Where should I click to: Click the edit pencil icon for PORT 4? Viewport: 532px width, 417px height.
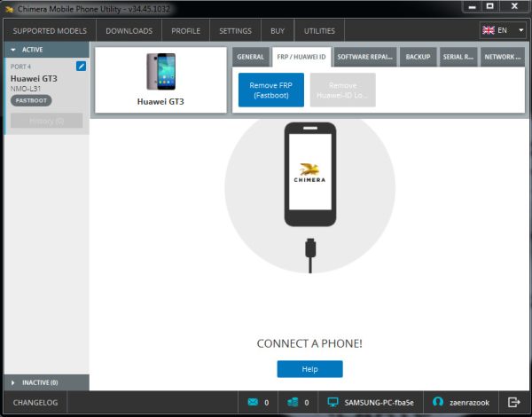tap(81, 66)
